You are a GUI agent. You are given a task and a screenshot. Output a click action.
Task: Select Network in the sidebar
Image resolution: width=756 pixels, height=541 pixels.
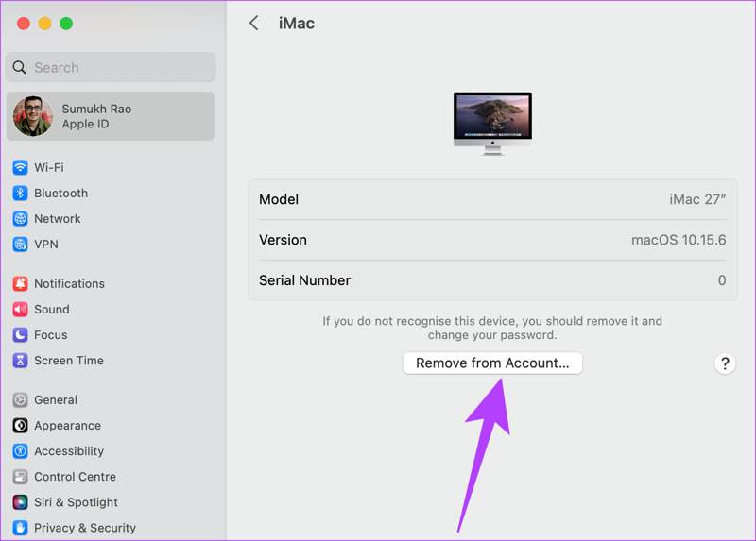(58, 218)
